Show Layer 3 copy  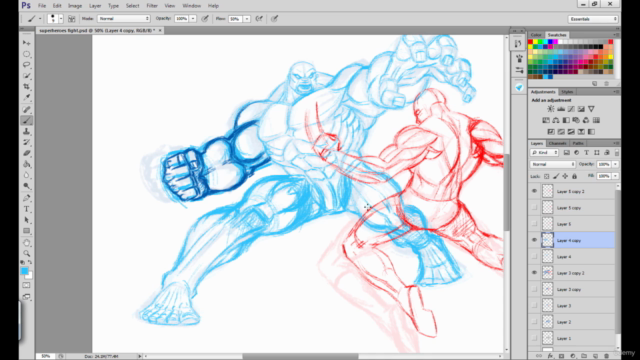coord(534,289)
